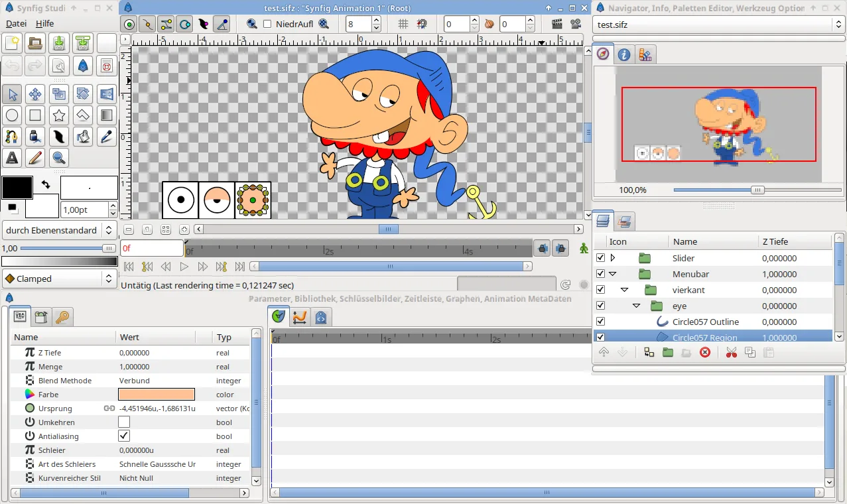Switch to the Info tab
Screen dimensions: 847x504
coord(624,54)
